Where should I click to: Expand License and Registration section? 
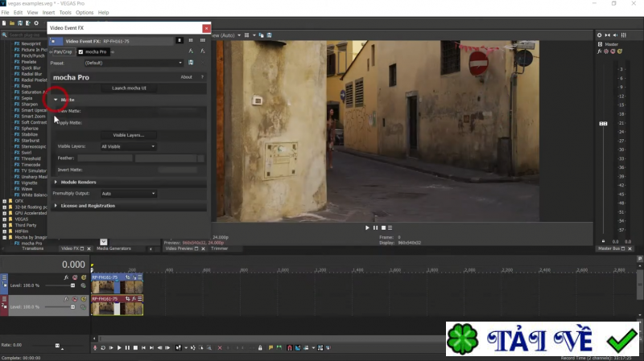(56, 206)
